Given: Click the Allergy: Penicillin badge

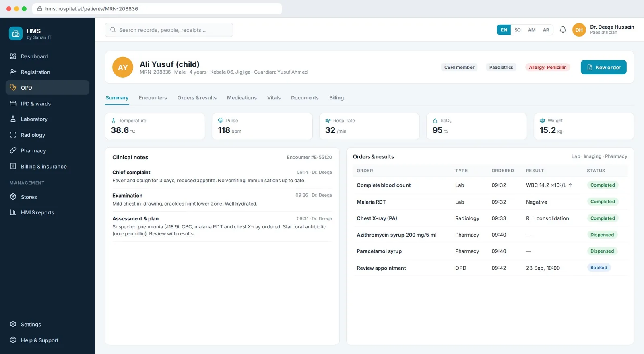Looking at the screenshot, I should pyautogui.click(x=547, y=67).
